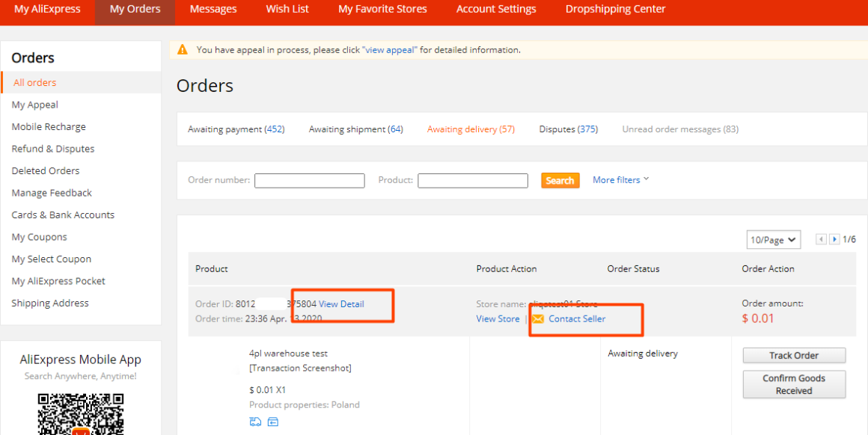Click the package return icon beside the truck icon
Screen dimensions: 868x435
point(273,422)
